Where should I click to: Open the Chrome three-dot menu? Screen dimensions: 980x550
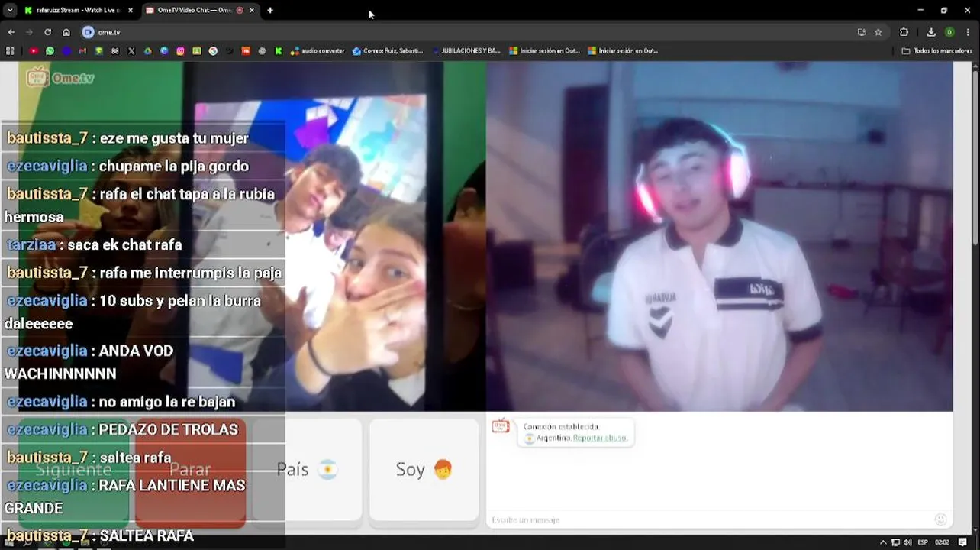pyautogui.click(x=968, y=32)
